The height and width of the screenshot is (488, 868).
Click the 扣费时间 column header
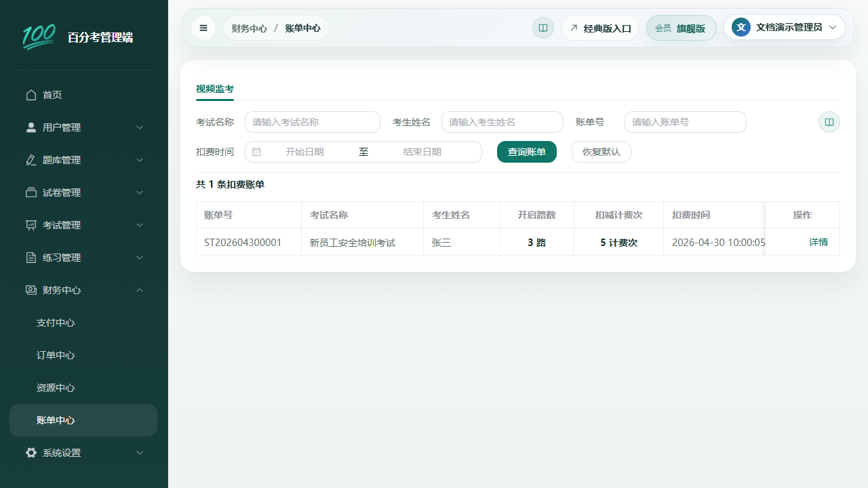pyautogui.click(x=715, y=215)
